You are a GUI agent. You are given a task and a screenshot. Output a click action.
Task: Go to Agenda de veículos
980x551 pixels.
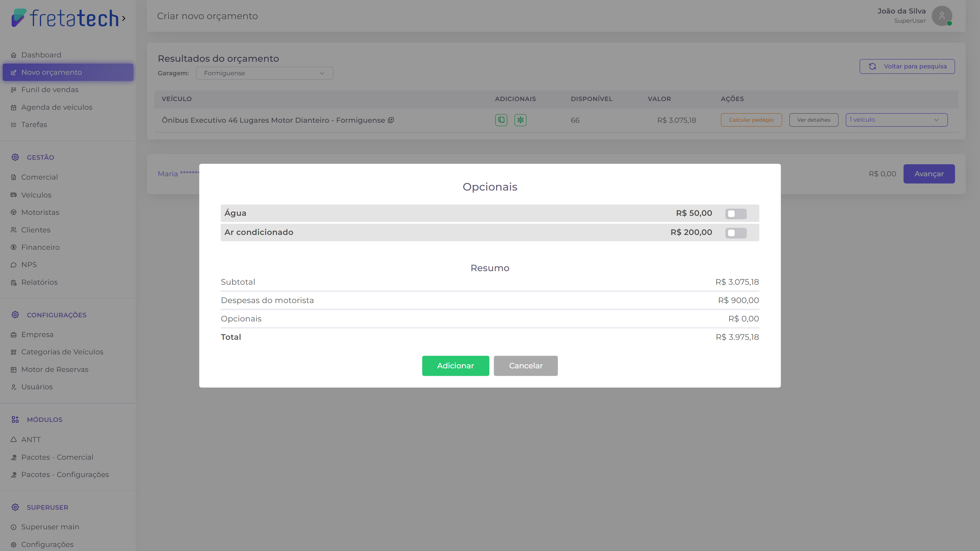click(x=57, y=107)
